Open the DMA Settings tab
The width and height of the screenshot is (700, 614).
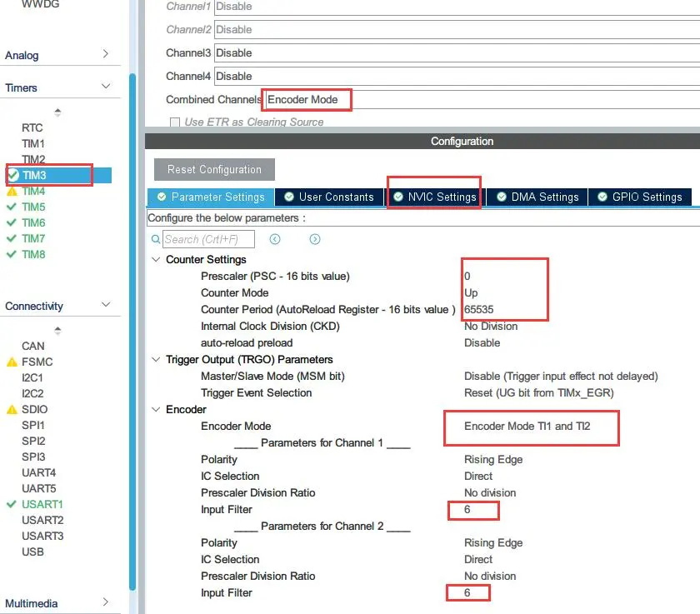(x=537, y=197)
